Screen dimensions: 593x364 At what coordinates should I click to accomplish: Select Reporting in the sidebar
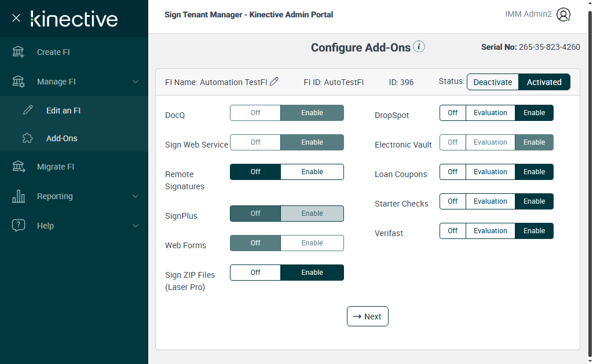tap(74, 196)
